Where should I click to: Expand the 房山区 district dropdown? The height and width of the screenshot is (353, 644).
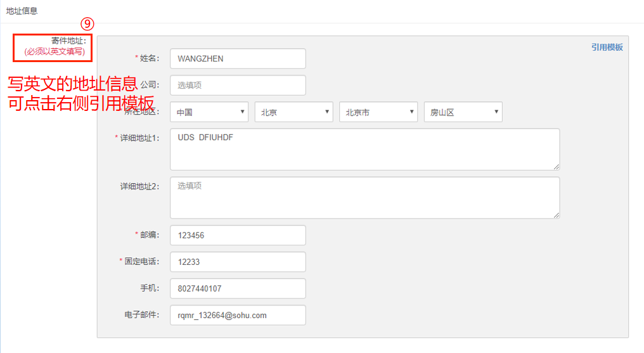[x=463, y=112]
